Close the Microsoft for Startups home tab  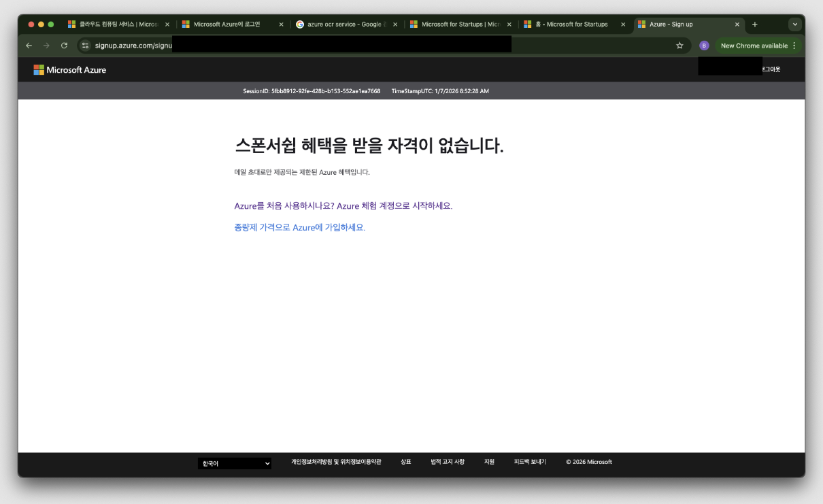tap(623, 24)
